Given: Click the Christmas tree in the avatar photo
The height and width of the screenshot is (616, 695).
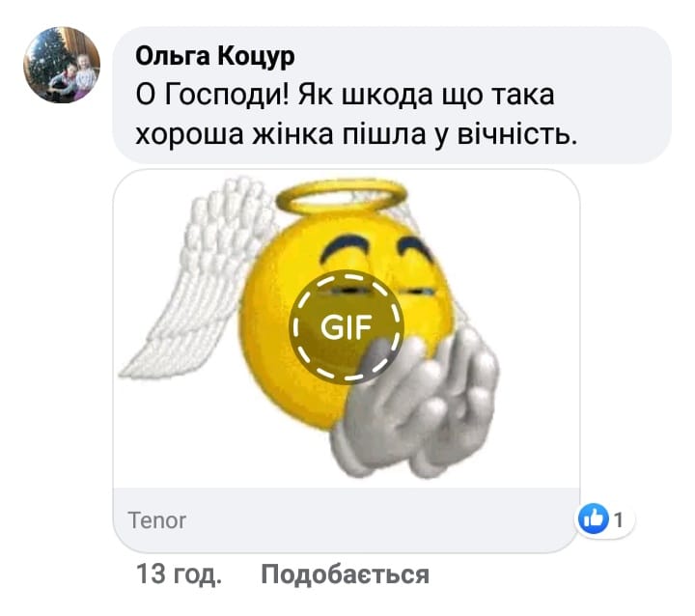Looking at the screenshot, I should (x=49, y=55).
